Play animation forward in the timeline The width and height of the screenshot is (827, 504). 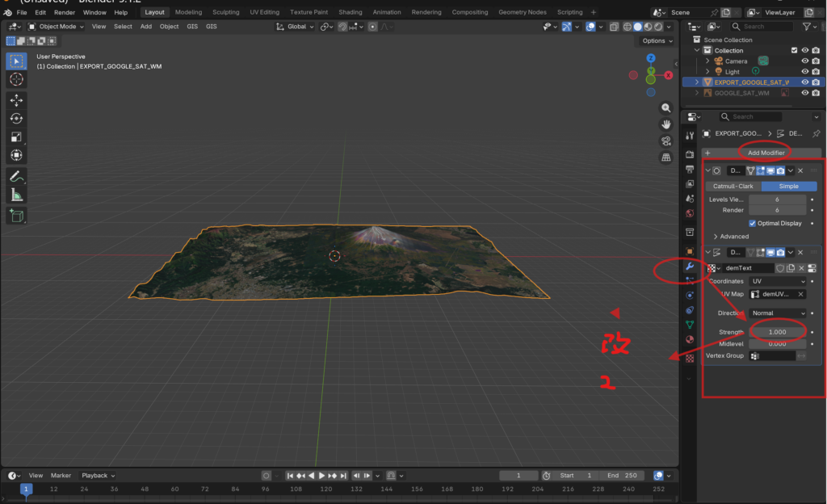pos(321,476)
